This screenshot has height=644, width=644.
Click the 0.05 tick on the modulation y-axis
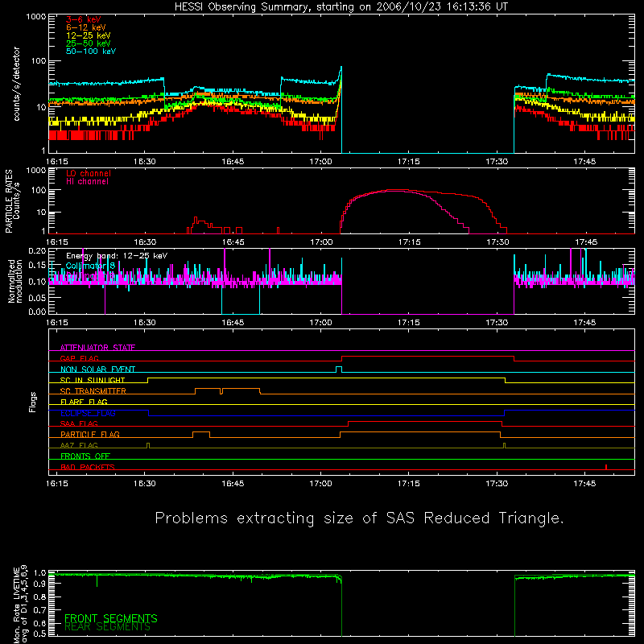(37, 297)
